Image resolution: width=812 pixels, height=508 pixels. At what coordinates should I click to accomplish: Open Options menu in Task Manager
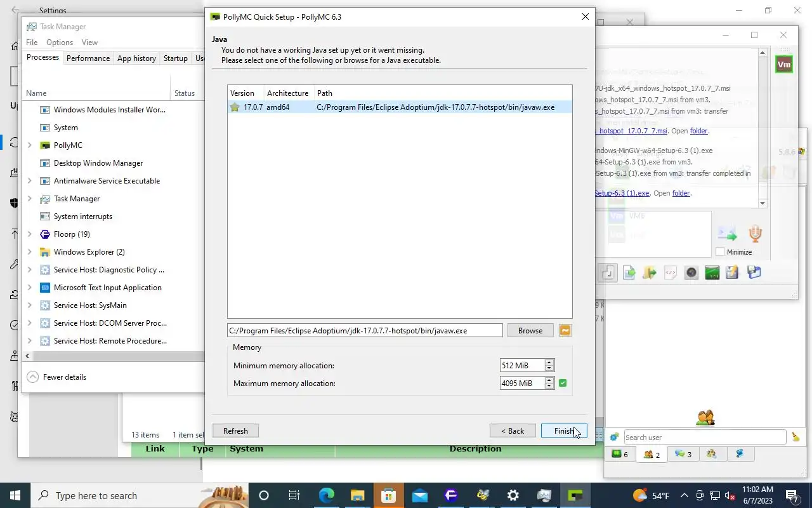60,42
